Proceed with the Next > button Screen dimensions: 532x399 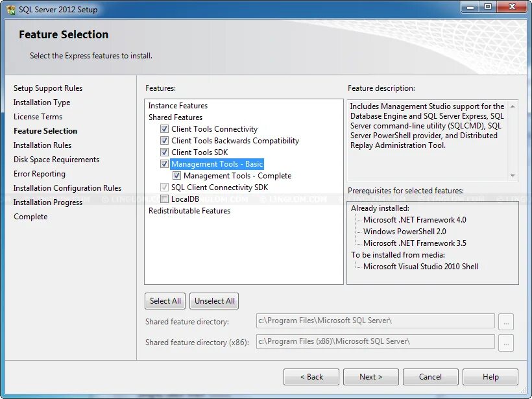tap(371, 377)
